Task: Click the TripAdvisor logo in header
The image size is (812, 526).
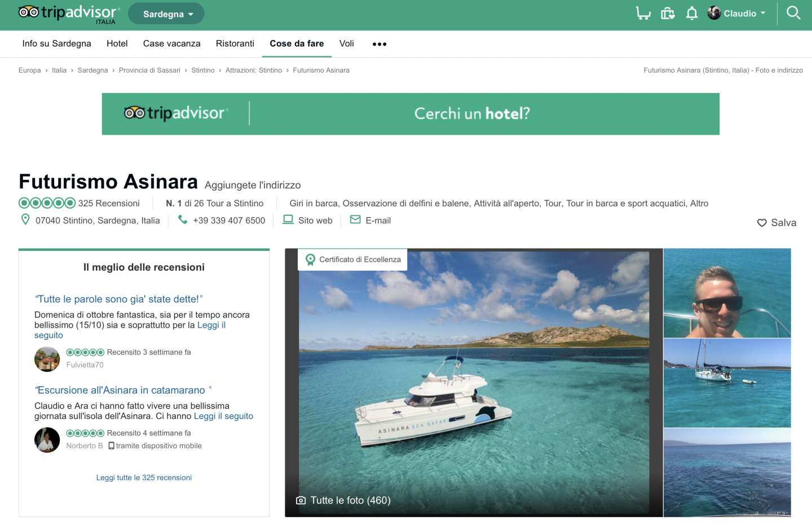Action: coord(69,14)
